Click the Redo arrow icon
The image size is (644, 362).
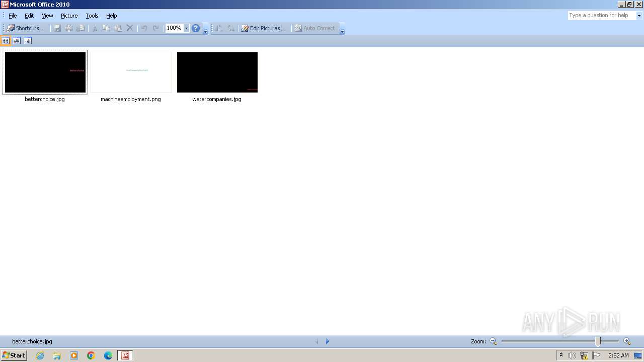tap(156, 28)
